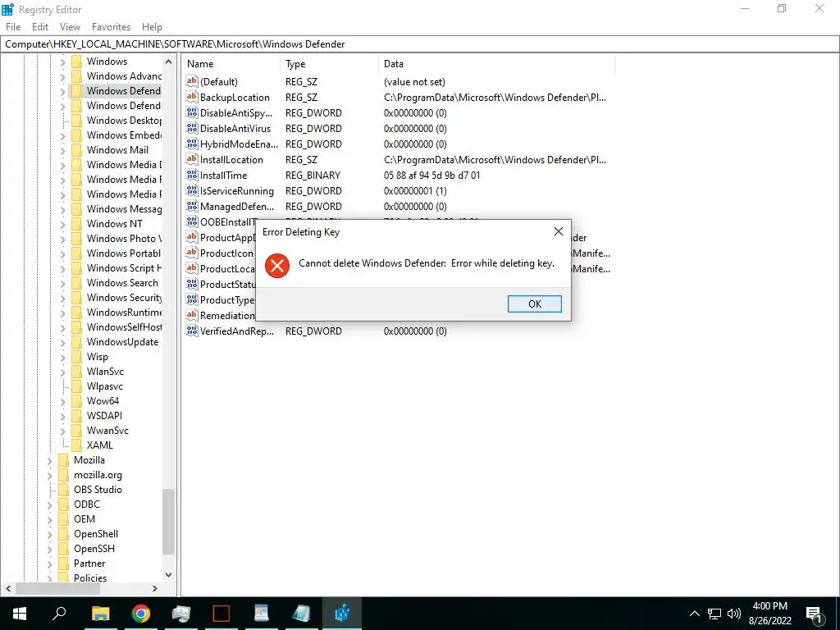Click the tree vertical scrollbar thumb

point(169,522)
